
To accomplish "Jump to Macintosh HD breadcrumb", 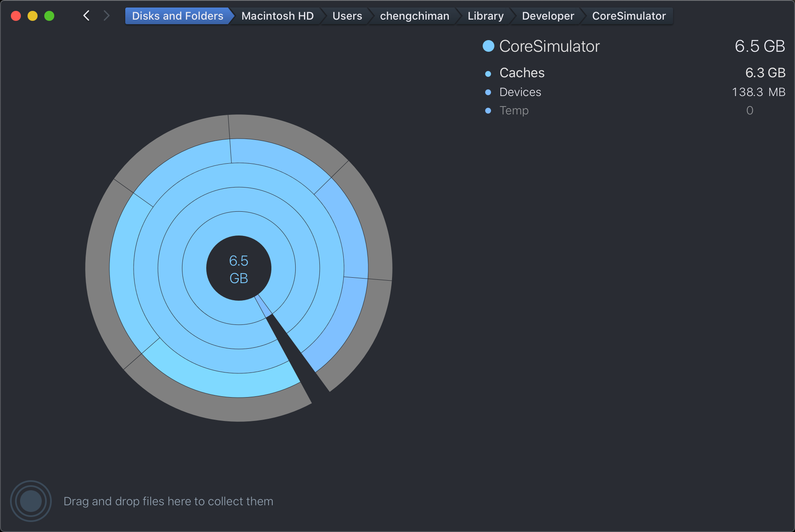I will (x=277, y=16).
